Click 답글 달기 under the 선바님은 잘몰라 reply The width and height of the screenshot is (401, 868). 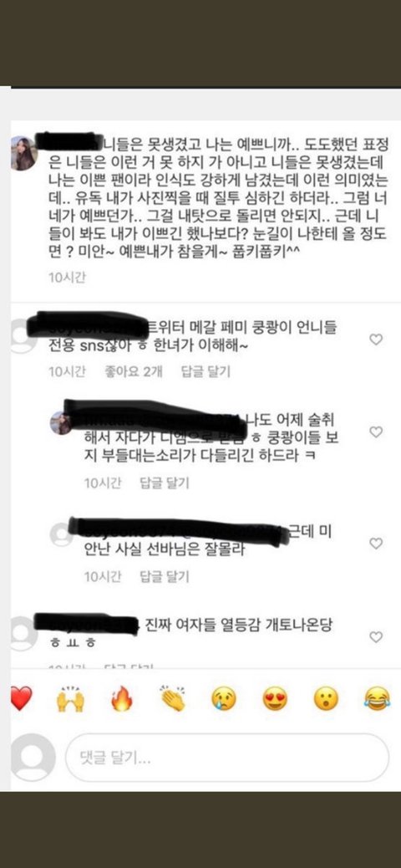(165, 577)
